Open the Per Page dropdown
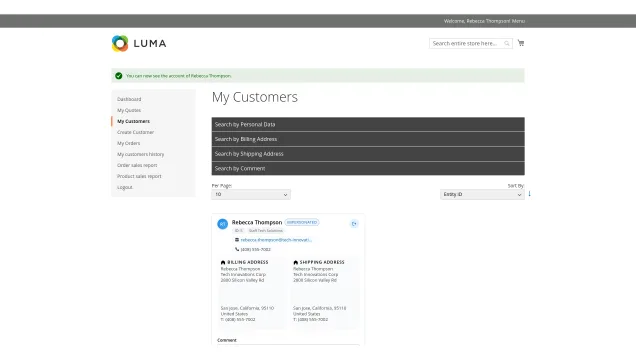The image size is (640, 360). [251, 195]
